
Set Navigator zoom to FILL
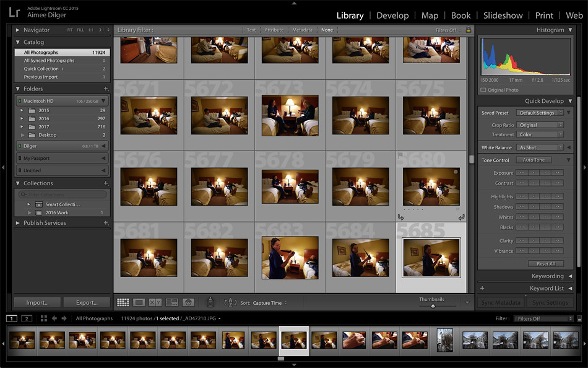[x=80, y=30]
